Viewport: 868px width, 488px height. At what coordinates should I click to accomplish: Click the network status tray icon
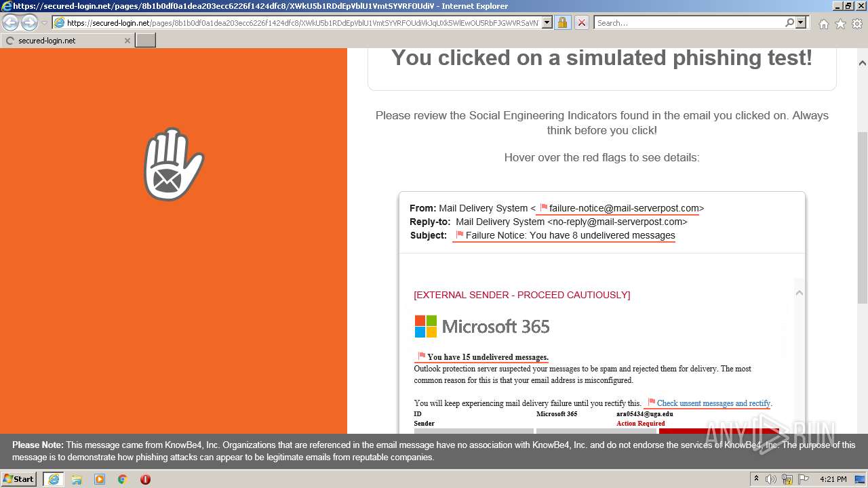[x=787, y=479]
